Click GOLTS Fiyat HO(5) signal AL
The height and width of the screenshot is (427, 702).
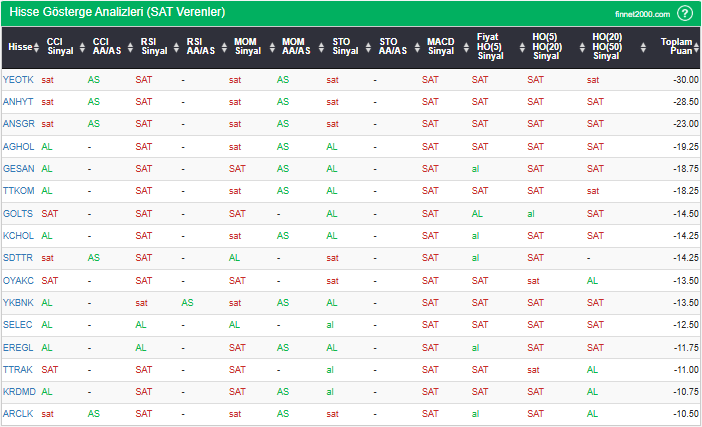[x=477, y=214]
